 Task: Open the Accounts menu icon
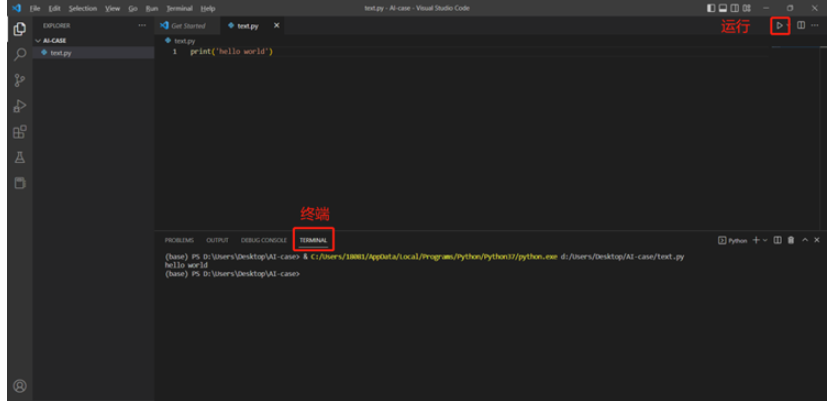point(20,386)
